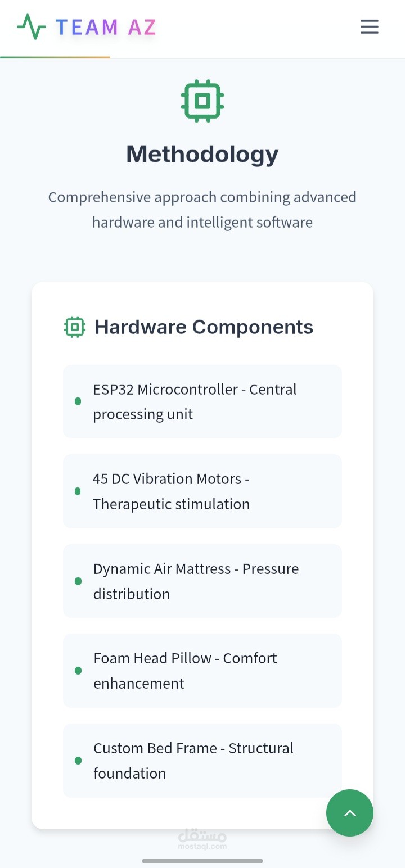Select the Dynamic Air Mattress item
Screen dimensions: 405x868
click(x=202, y=581)
